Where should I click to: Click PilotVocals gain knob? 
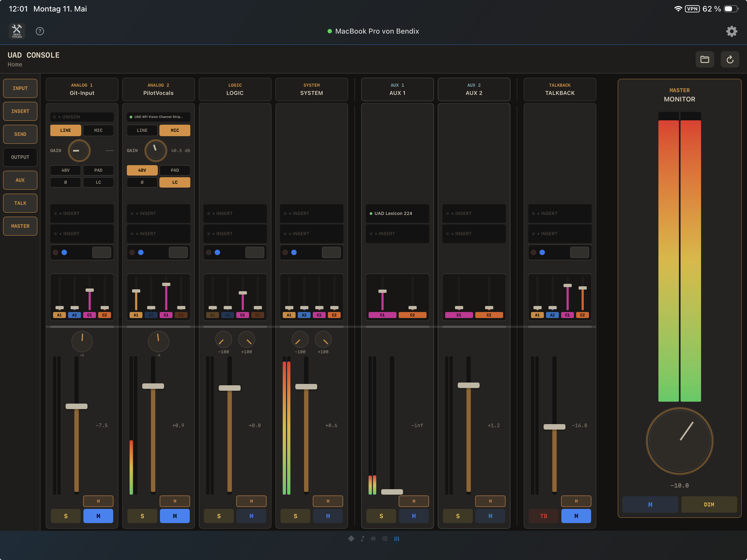(x=156, y=151)
